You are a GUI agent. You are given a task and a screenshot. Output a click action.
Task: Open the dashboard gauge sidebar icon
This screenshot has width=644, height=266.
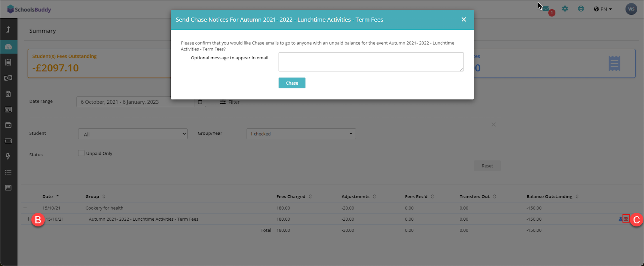point(8,47)
